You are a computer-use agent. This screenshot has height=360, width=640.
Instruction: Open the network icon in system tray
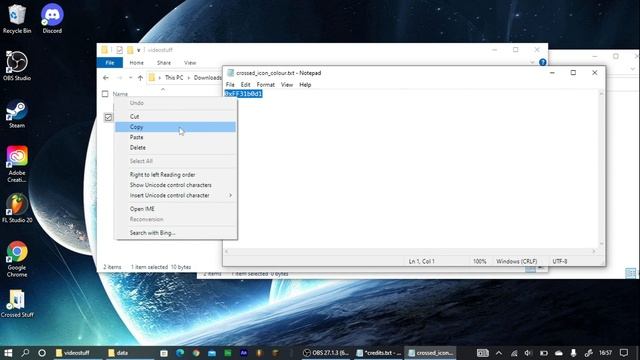tap(514, 353)
